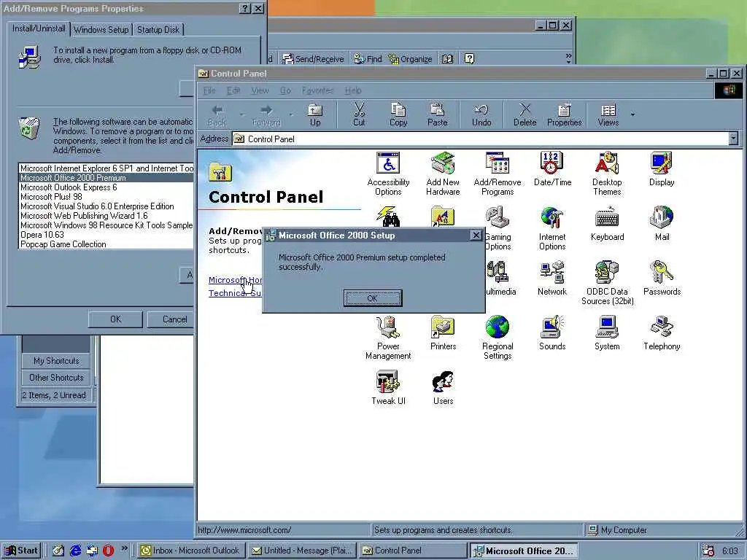Open the Address bar dropdown

point(733,139)
